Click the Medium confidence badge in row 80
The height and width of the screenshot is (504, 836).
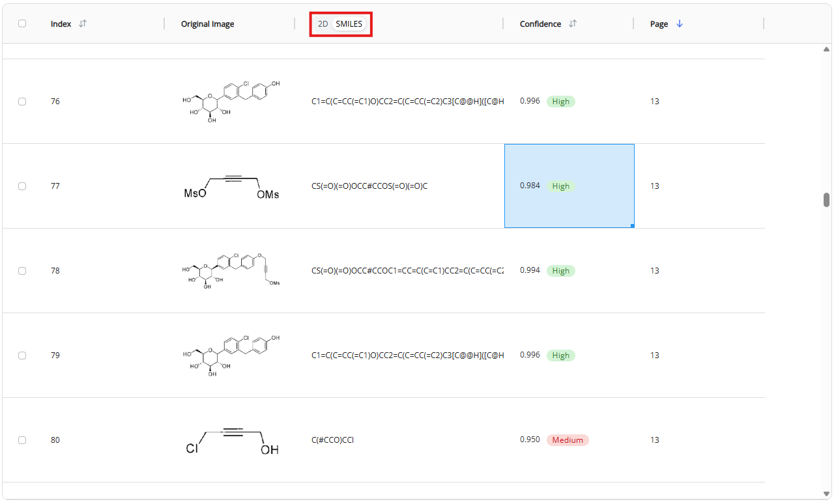click(x=567, y=440)
